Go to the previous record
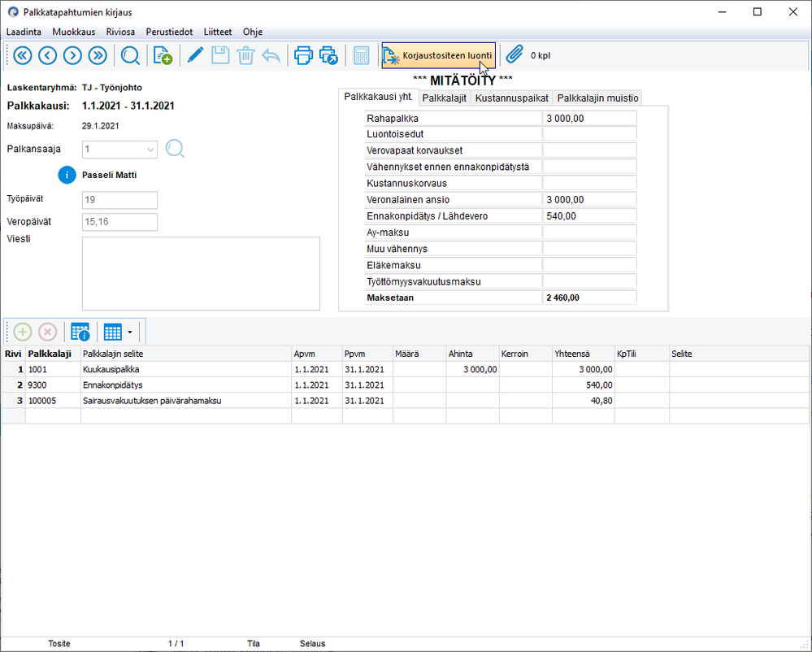This screenshot has width=812, height=652. 47,55
